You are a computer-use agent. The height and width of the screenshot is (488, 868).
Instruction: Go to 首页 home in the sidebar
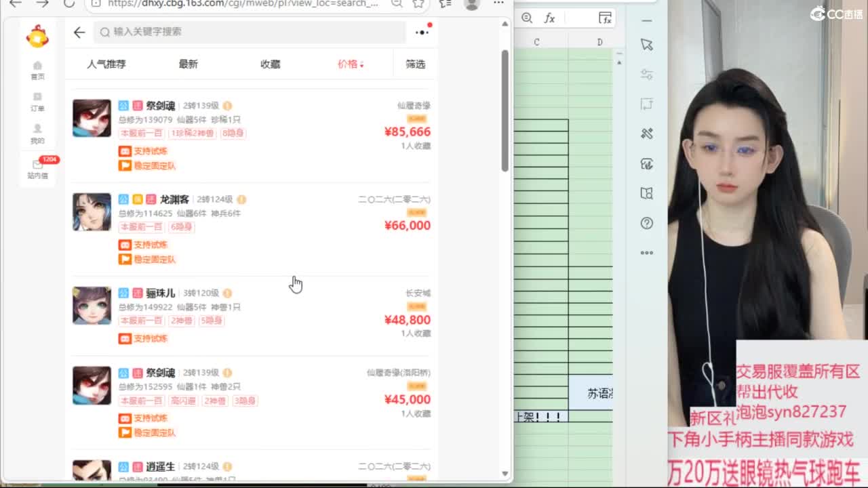click(x=37, y=70)
